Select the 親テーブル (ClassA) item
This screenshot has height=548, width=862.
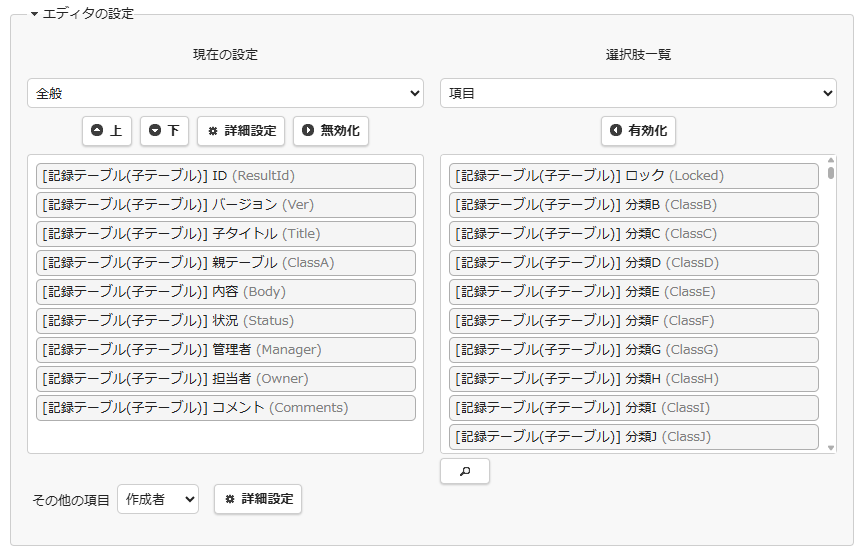226,263
